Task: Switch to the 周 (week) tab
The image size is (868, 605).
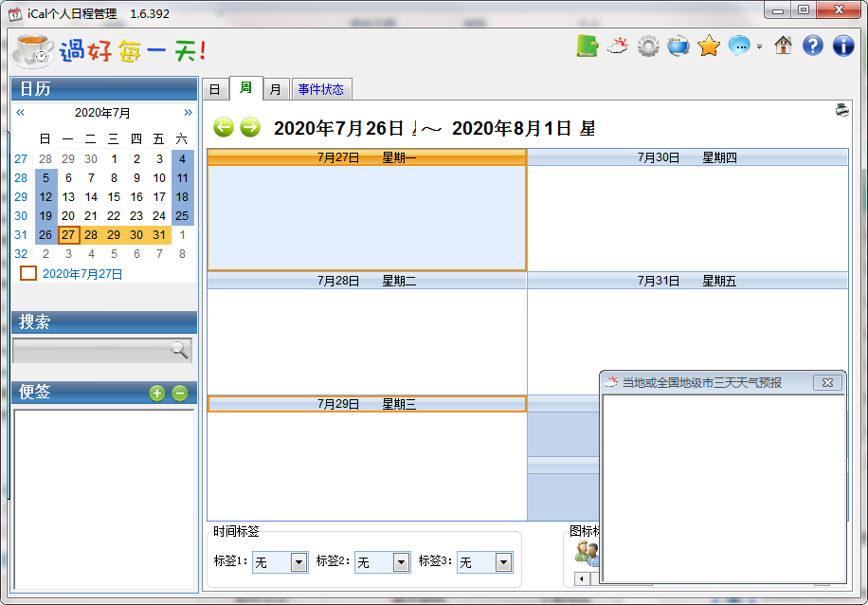Action: (245, 88)
